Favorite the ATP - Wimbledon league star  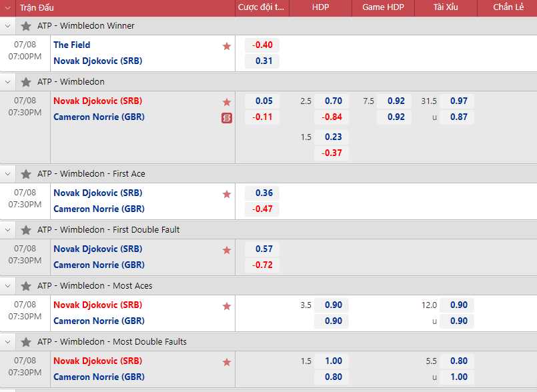26,82
